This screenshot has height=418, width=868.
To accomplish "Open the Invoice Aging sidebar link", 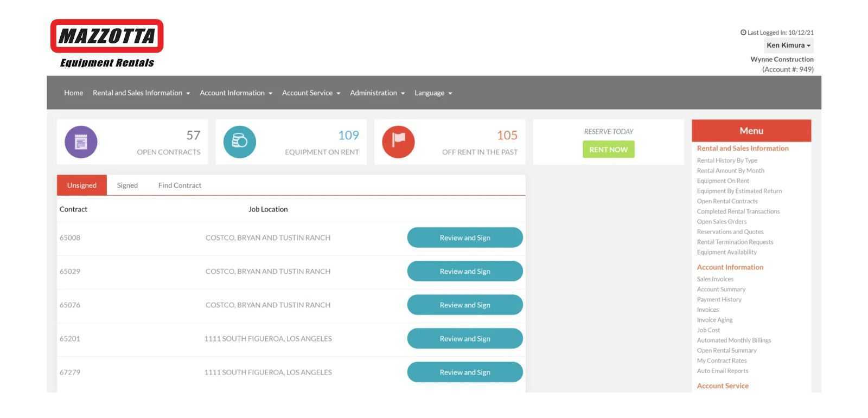I will (714, 320).
